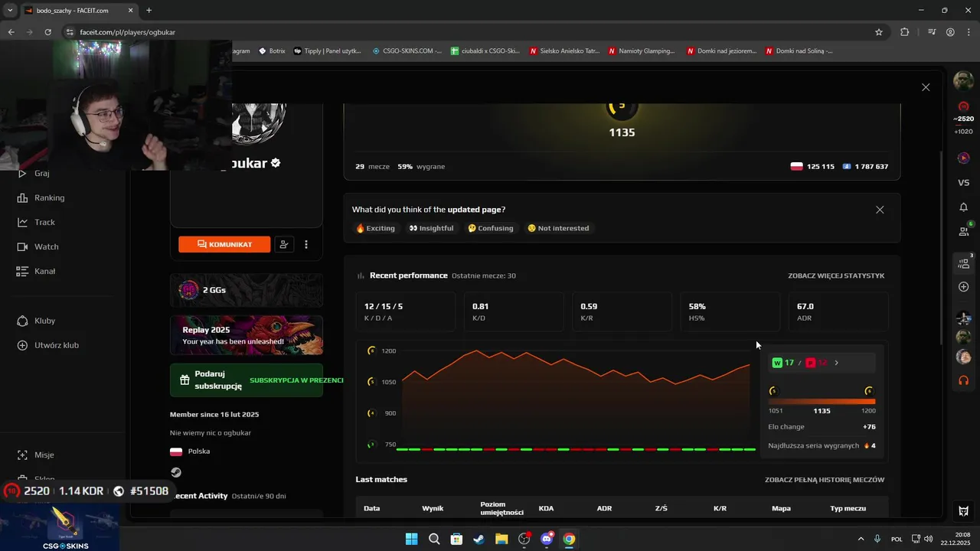Click the user avatar in right sidebar
The image size is (980, 551).
coord(963,80)
